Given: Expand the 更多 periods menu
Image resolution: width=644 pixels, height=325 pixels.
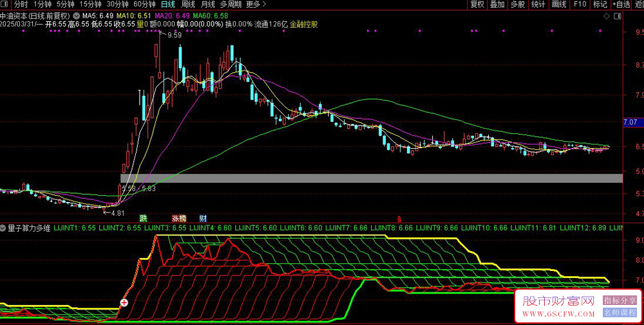Looking at the screenshot, I should [x=256, y=5].
